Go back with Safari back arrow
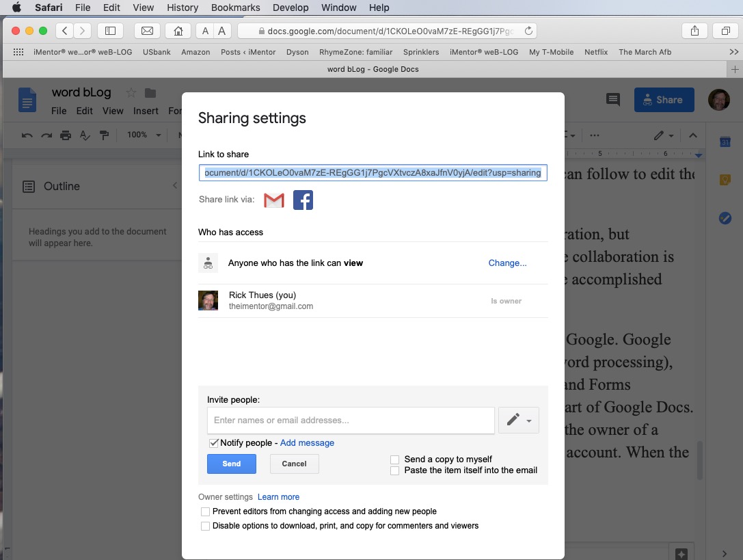743x560 pixels. click(64, 31)
